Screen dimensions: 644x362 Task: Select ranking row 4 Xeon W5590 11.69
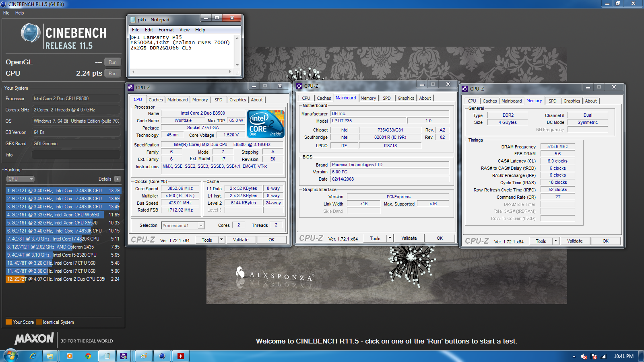[63, 215]
